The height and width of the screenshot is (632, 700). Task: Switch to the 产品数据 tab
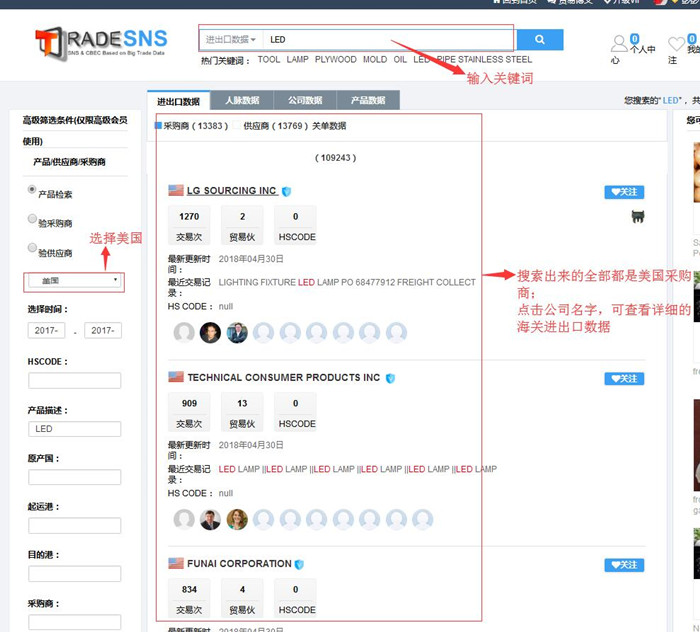tap(368, 100)
